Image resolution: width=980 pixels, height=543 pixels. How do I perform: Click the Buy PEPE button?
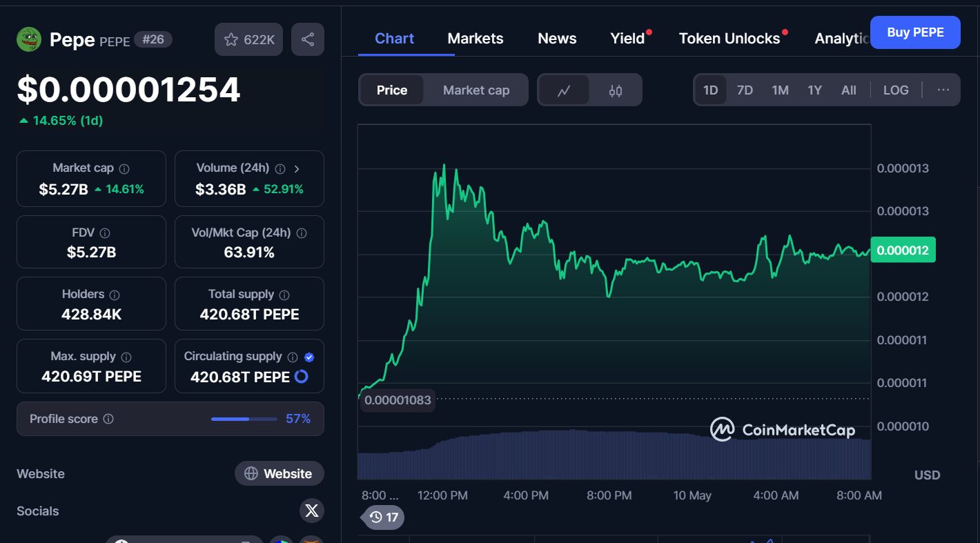coord(915,32)
